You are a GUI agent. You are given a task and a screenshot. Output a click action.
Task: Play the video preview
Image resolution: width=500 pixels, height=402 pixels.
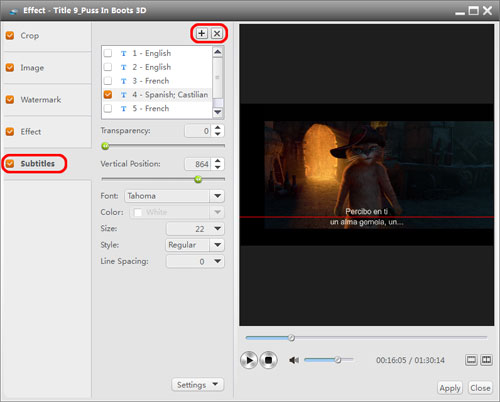click(x=249, y=360)
